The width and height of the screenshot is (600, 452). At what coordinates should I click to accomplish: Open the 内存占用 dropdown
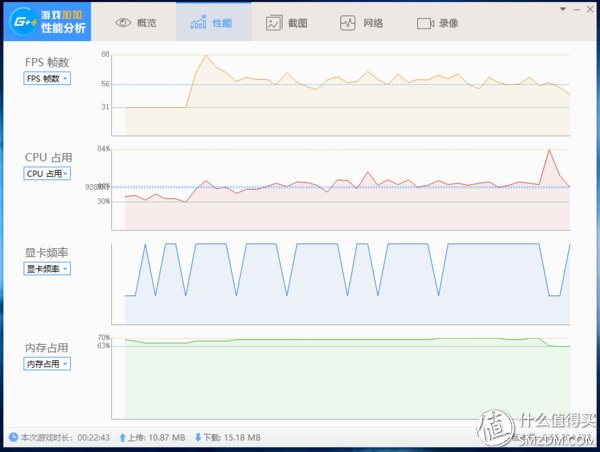click(x=47, y=364)
